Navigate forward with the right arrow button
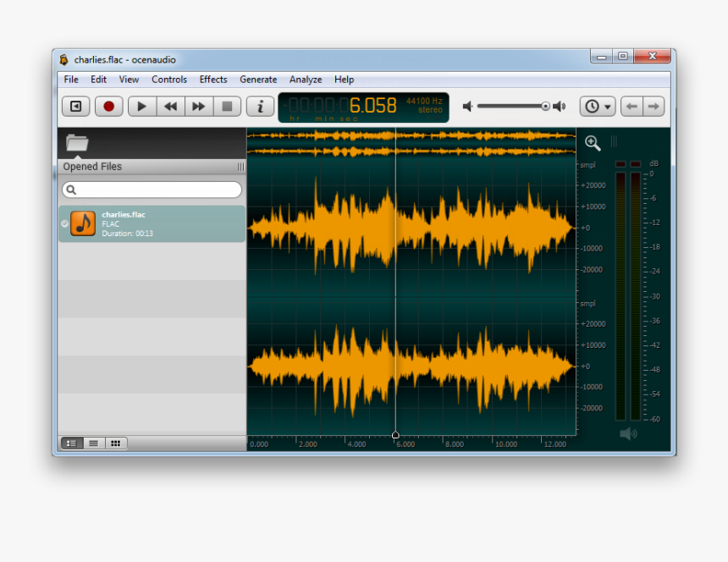Screen dimensions: 728x562 click(x=653, y=106)
